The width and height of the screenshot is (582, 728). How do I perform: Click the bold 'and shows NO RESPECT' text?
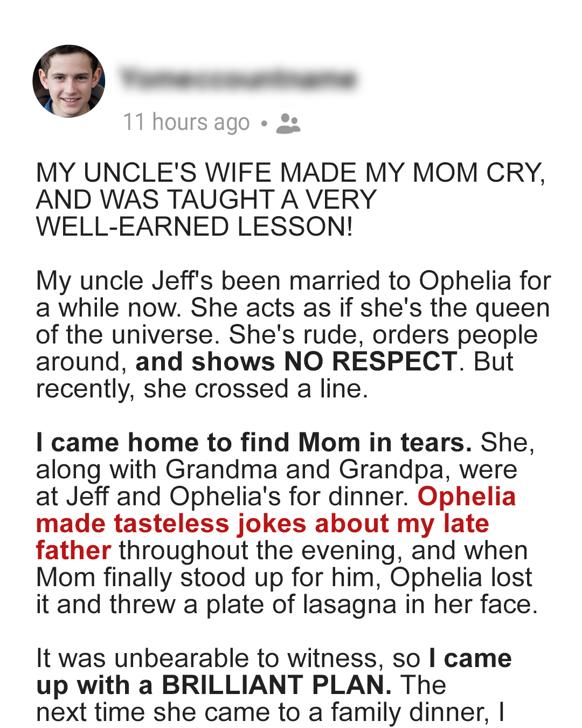[296, 361]
